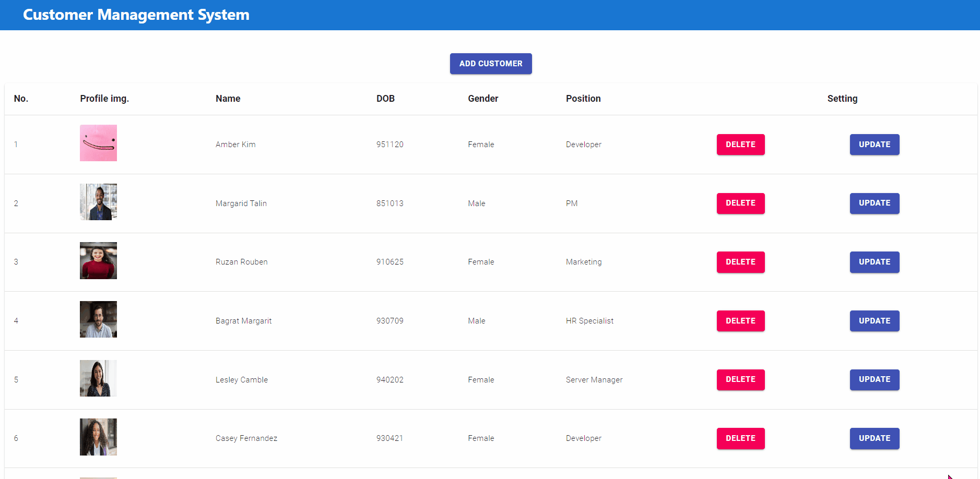Click the name Bagrat Margarit
980x479 pixels.
coord(244,321)
